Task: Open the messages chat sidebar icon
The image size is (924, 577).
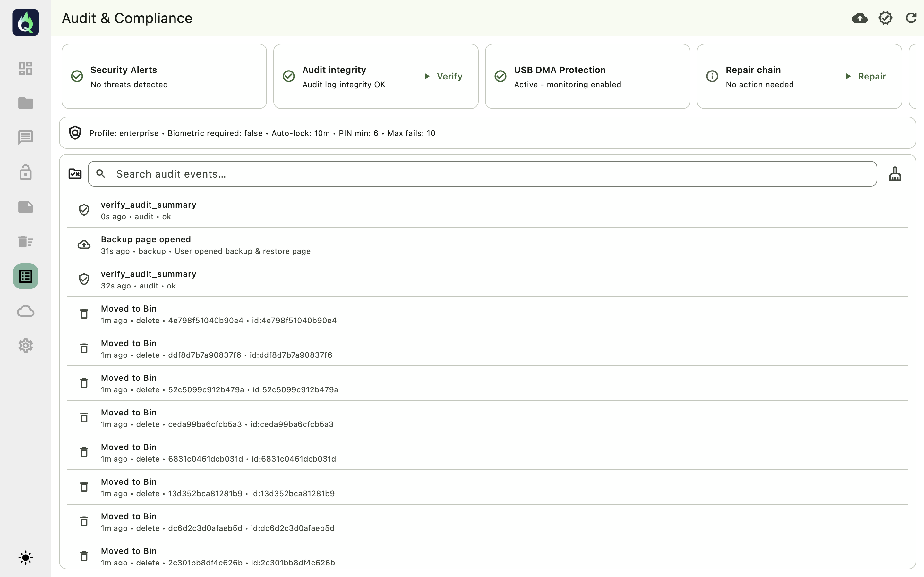Action: click(26, 138)
